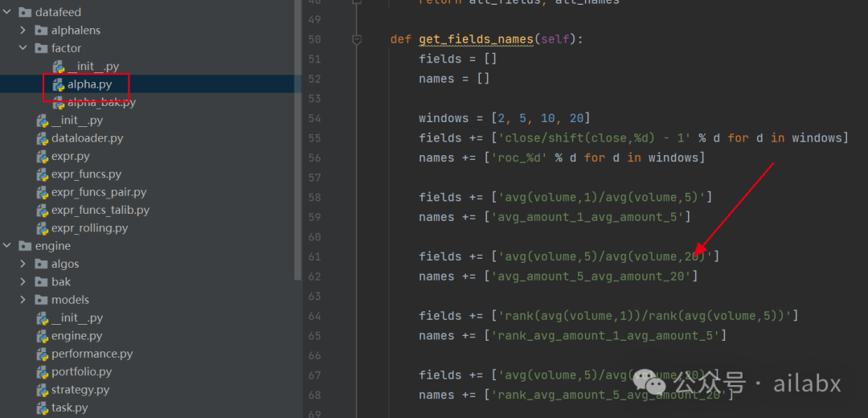This screenshot has height=418, width=868.
Task: Click the algos folder icon
Action: (x=41, y=264)
